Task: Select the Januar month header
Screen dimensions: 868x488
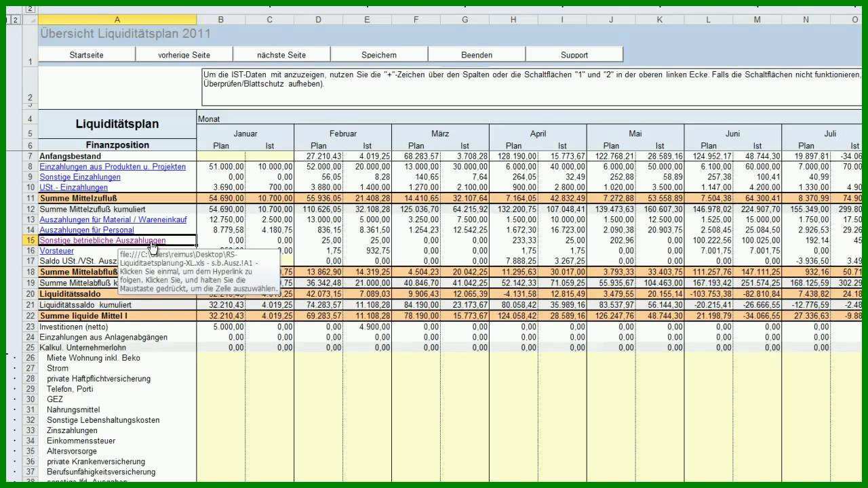Action: tap(245, 134)
